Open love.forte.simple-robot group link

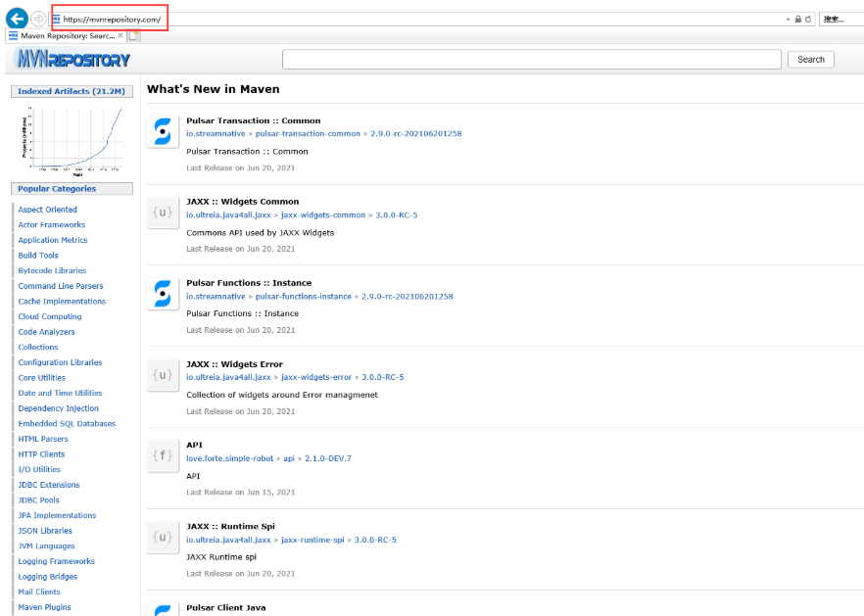pos(230,458)
